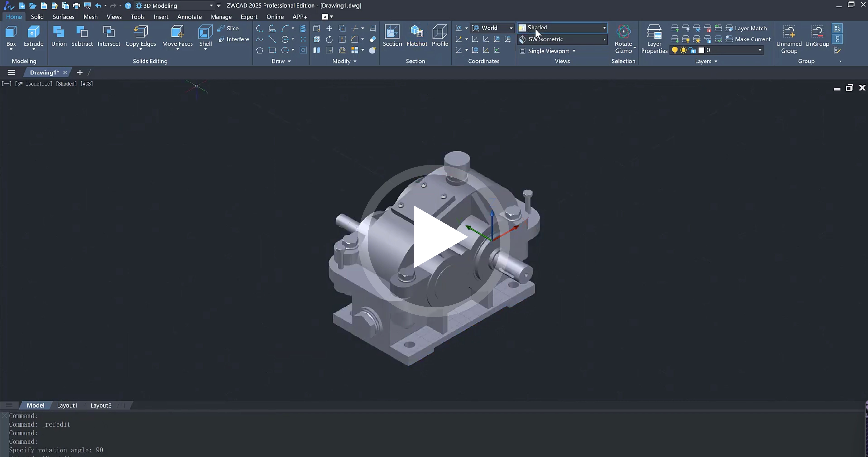Switch to Layout1 tab
Image resolution: width=868 pixels, height=457 pixels.
coord(67,405)
